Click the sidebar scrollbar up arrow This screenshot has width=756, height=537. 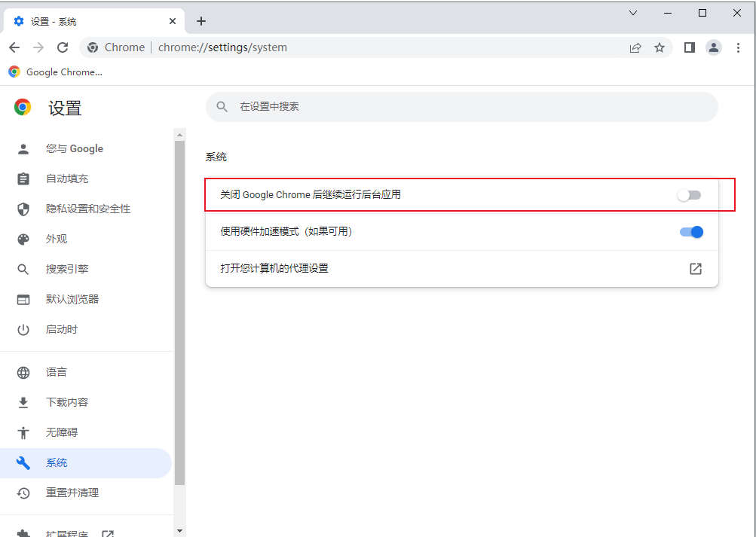(180, 135)
